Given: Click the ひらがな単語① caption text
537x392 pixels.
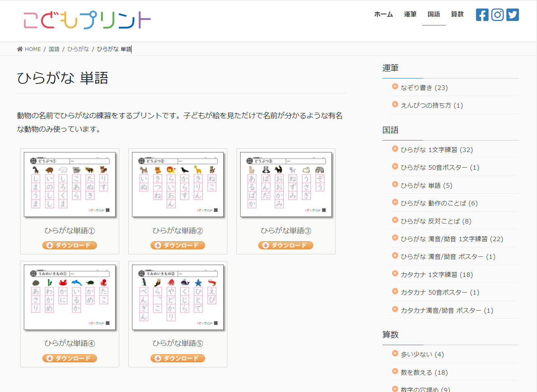Looking at the screenshot, I should pos(69,231).
